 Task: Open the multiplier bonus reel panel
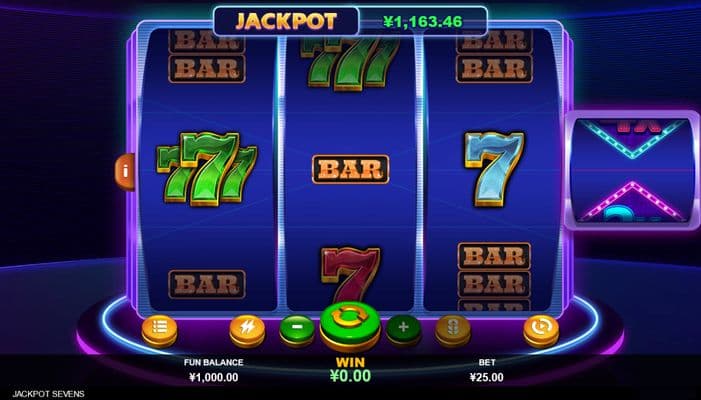coord(632,170)
